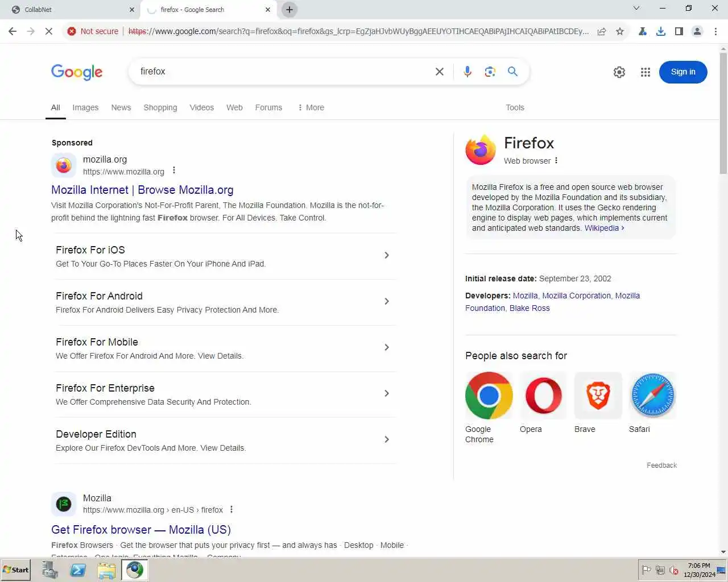The width and height of the screenshot is (728, 582).
Task: Switch to the Images results tab
Action: (x=85, y=107)
